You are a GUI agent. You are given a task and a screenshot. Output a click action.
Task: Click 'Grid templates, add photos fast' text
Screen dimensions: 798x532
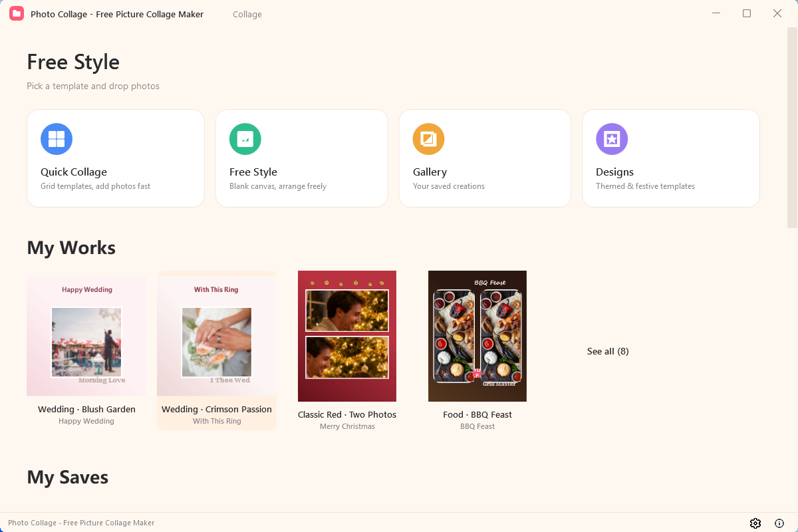(x=95, y=186)
